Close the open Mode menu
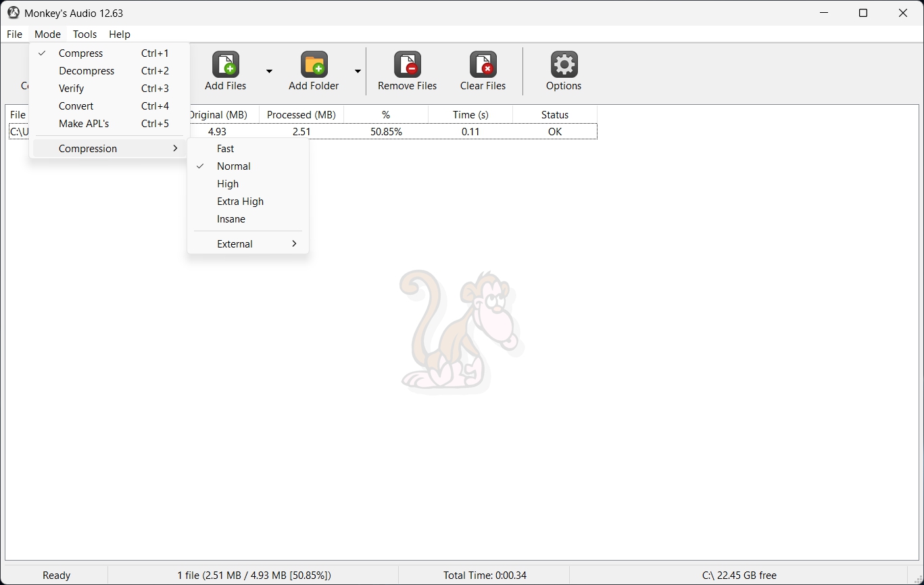 tap(47, 34)
